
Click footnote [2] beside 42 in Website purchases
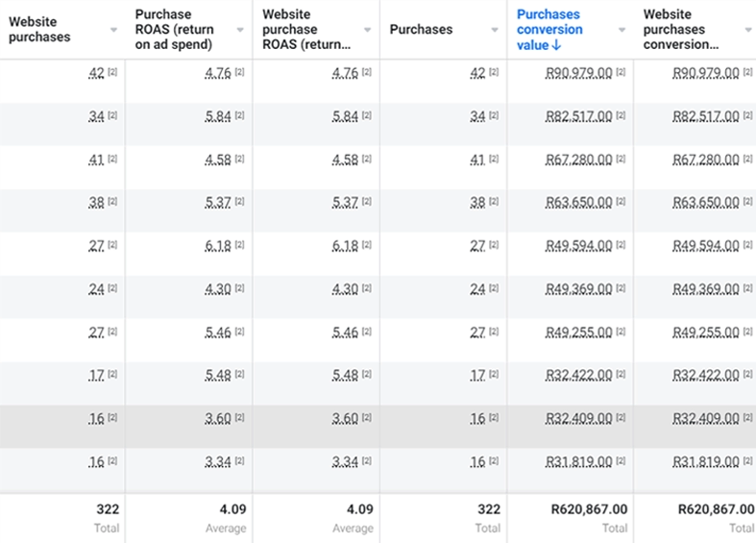(112, 73)
